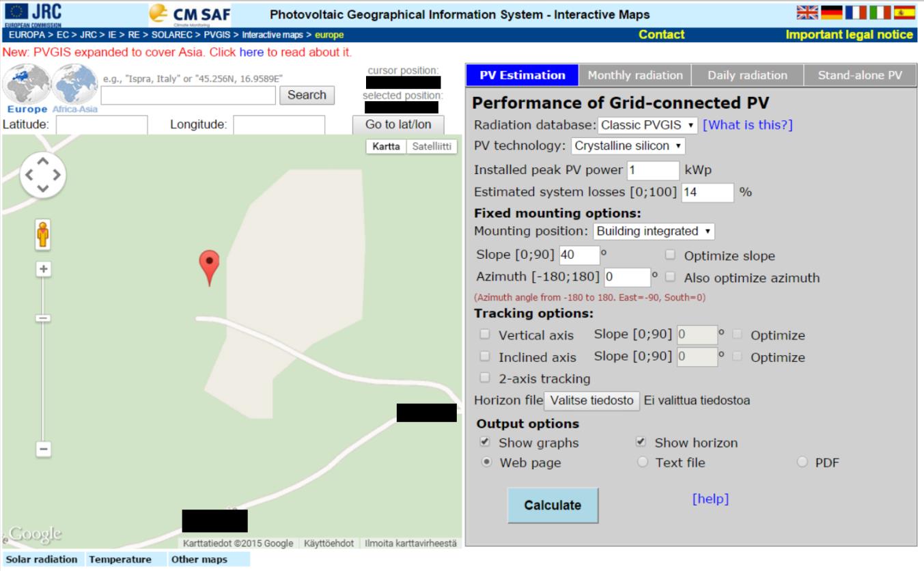Click the Azimuth input field
The width and height of the screenshot is (924, 571).
coord(626,277)
